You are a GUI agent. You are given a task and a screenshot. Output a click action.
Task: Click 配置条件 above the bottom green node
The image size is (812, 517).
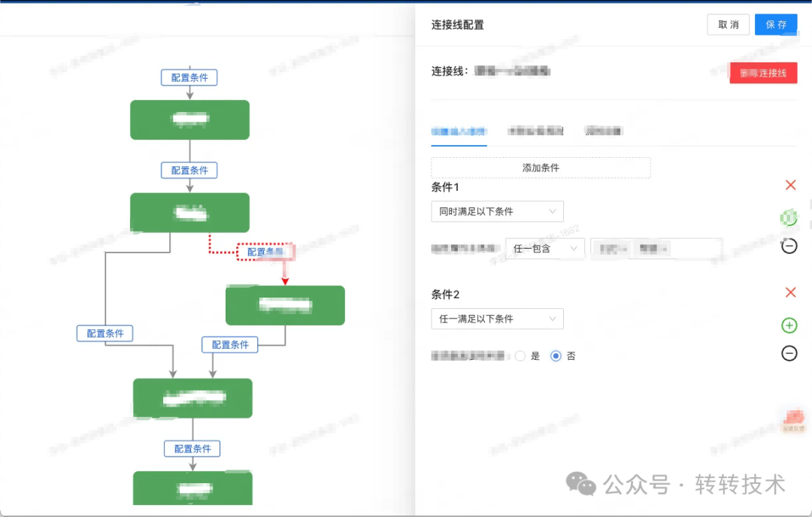[192, 449]
